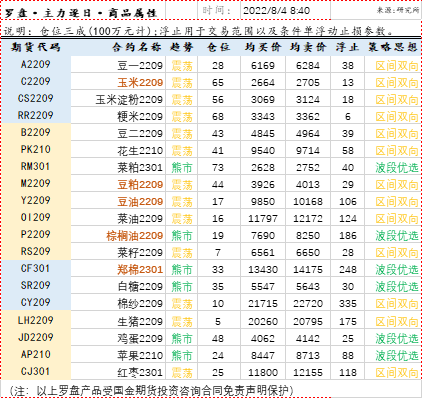Select average buy price 20260
The height and width of the screenshot is (398, 422).
pyautogui.click(x=263, y=322)
